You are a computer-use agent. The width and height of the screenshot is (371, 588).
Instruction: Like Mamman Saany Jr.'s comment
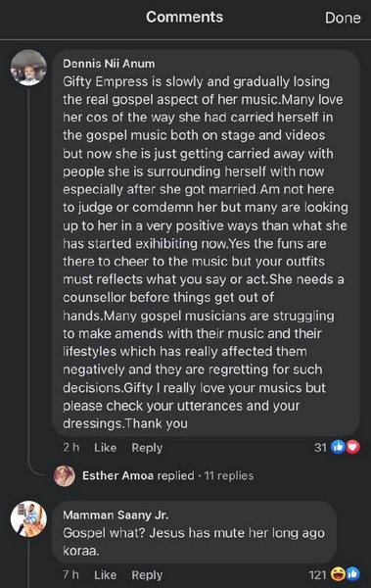click(106, 575)
